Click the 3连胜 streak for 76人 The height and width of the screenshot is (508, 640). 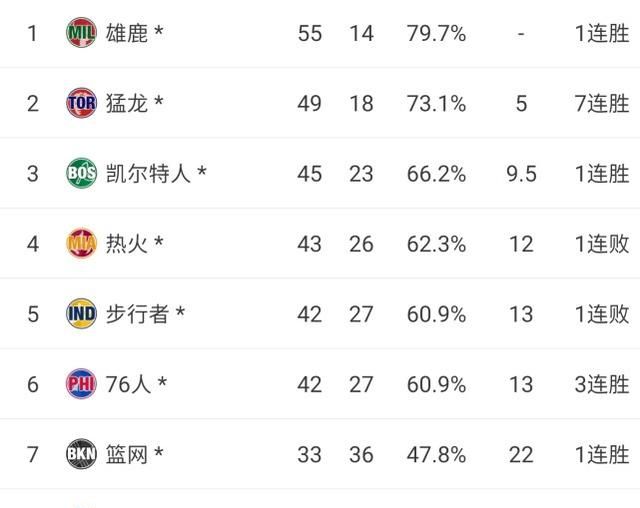pyautogui.click(x=602, y=384)
